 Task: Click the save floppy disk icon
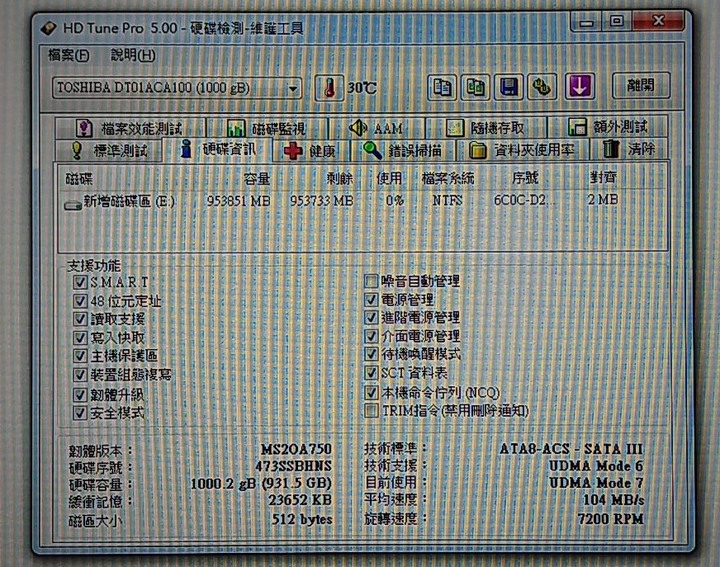pos(508,87)
